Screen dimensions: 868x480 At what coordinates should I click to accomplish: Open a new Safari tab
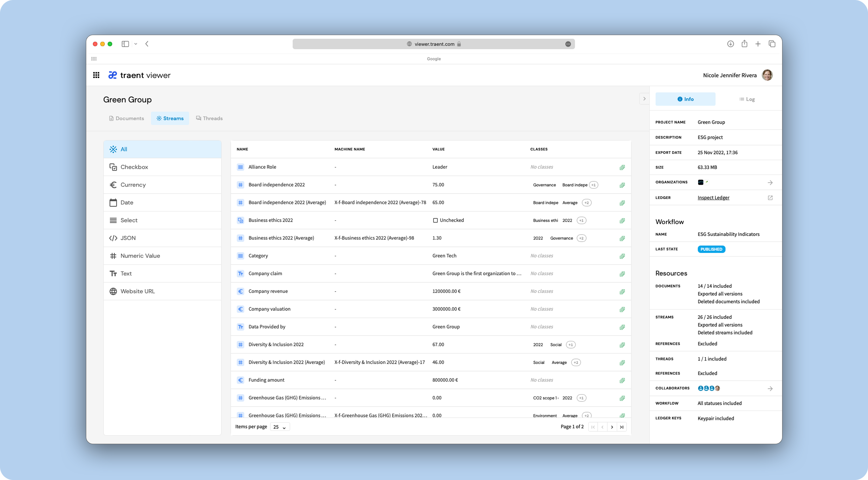pyautogui.click(x=758, y=44)
